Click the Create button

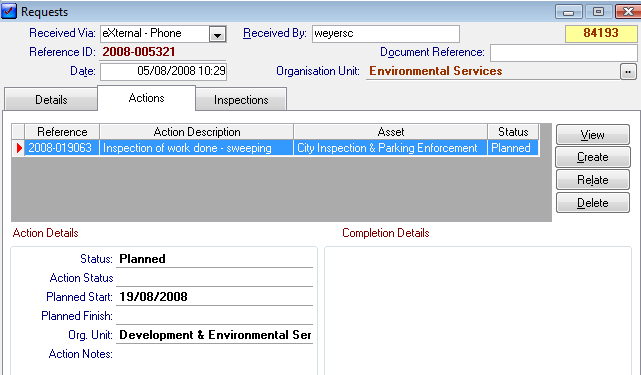click(592, 157)
